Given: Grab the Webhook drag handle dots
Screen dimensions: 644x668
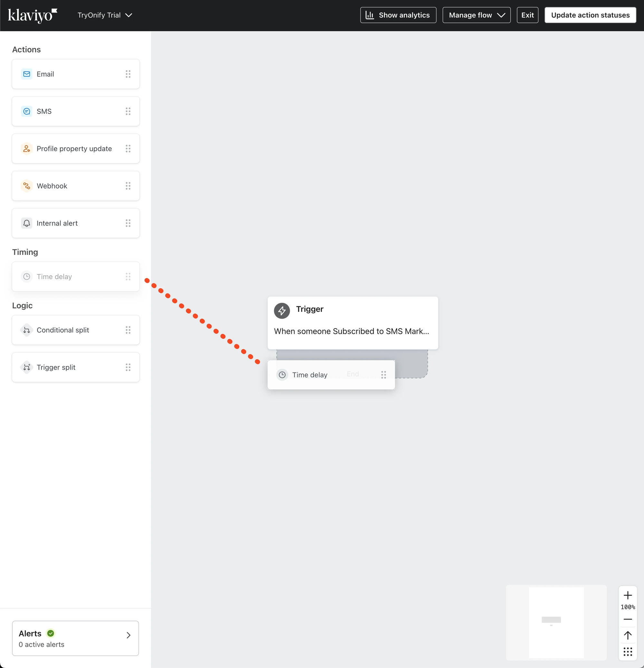Looking at the screenshot, I should [128, 186].
